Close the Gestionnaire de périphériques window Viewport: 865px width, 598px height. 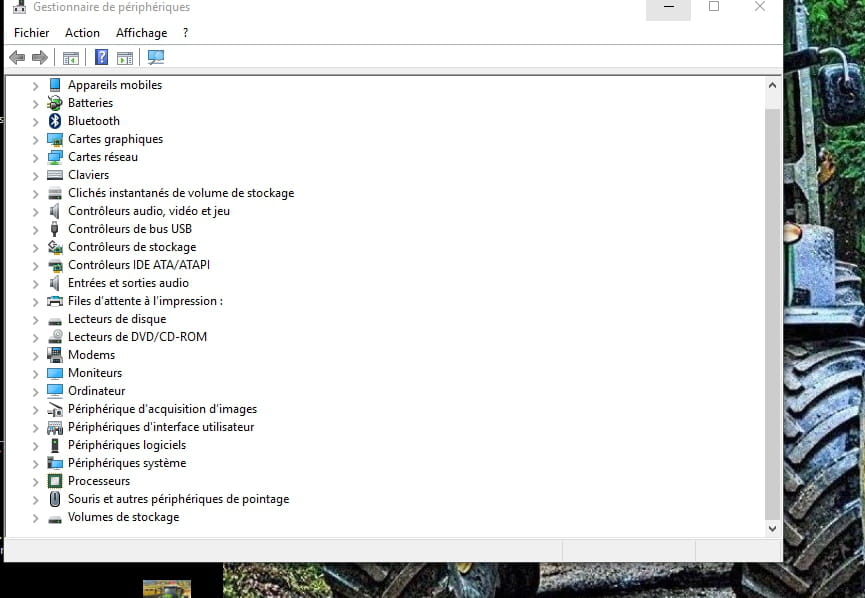pos(760,7)
